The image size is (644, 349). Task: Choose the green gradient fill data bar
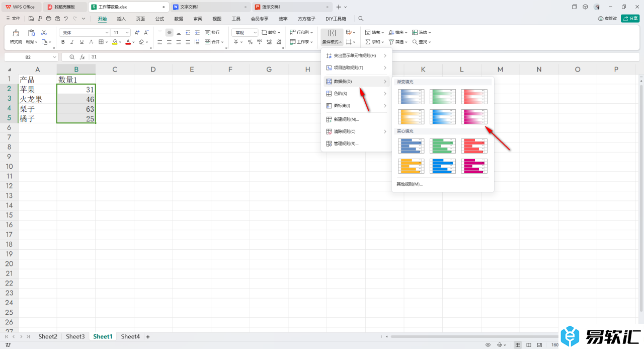(x=443, y=96)
